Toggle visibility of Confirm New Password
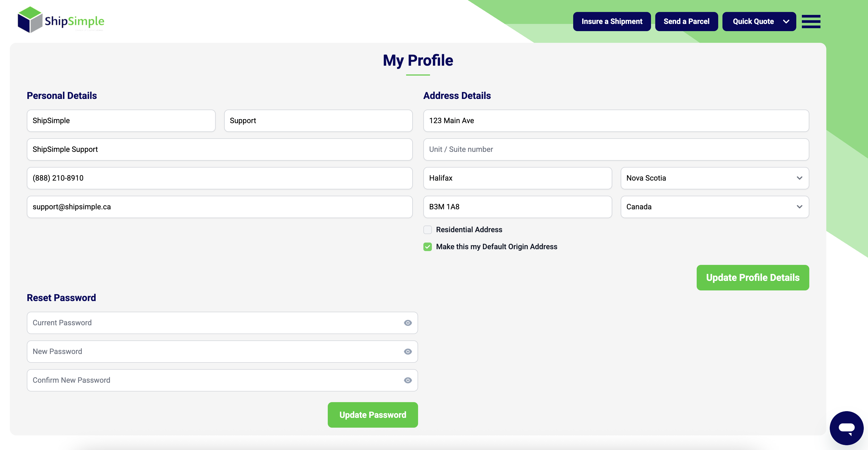 408,380
